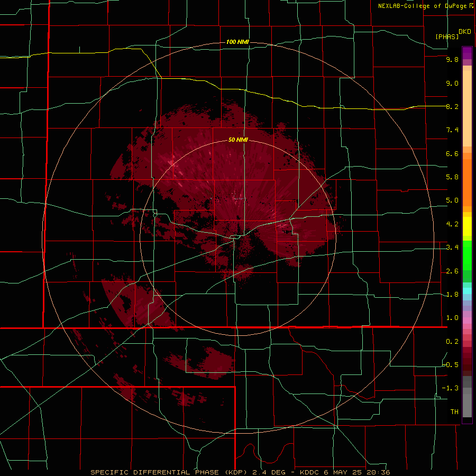The width and height of the screenshot is (476, 476).
Task: Click the TH label on color scale
Action: pyautogui.click(x=454, y=412)
